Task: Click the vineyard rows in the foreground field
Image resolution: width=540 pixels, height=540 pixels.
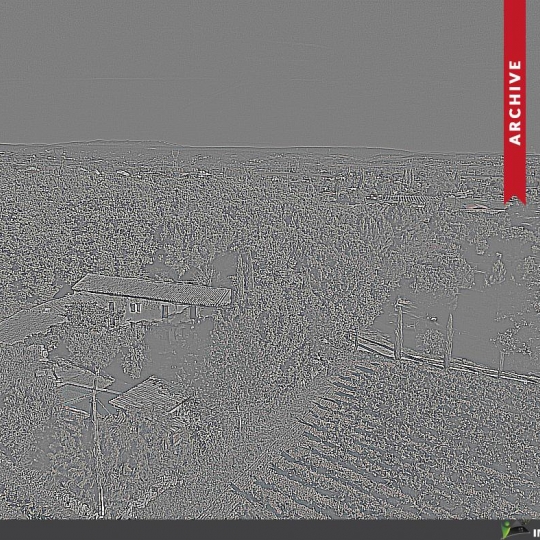Action: point(396,448)
